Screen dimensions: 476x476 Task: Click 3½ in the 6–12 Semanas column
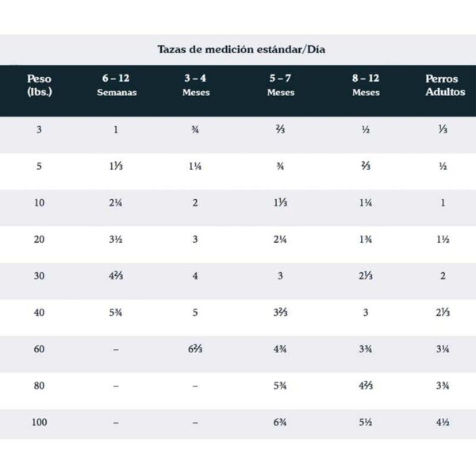117,239
